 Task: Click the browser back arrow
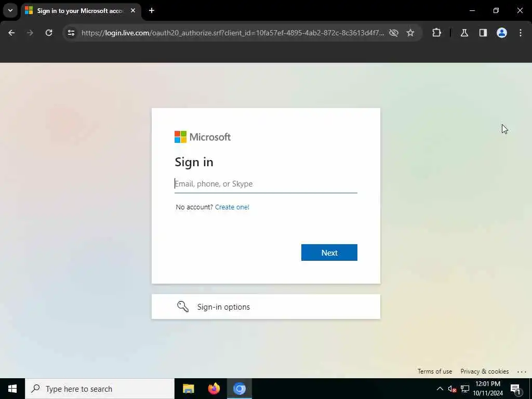11,33
